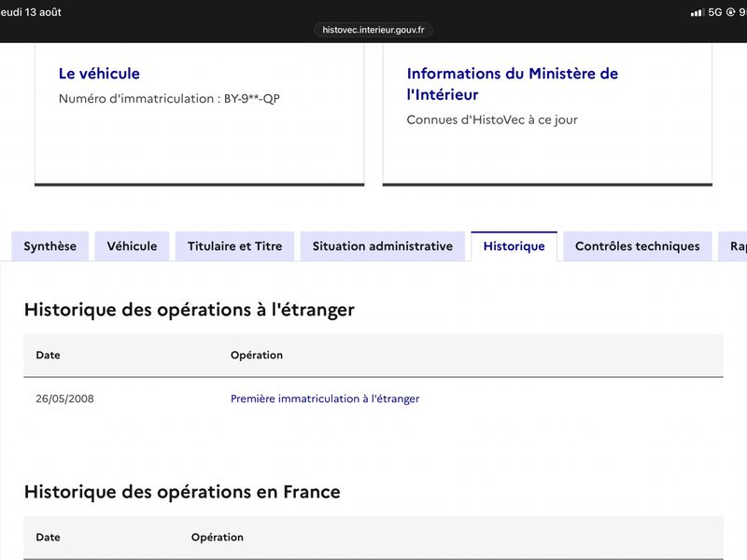
Task: Open the Titulaire et Titre tab
Action: tap(235, 246)
